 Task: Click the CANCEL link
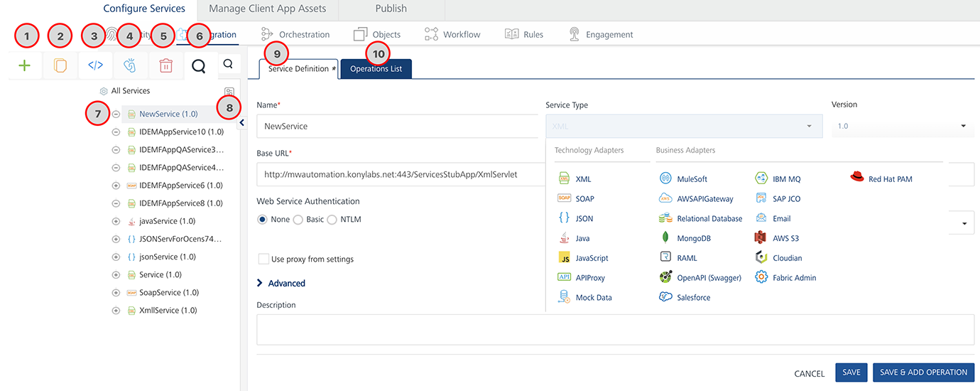(x=809, y=373)
